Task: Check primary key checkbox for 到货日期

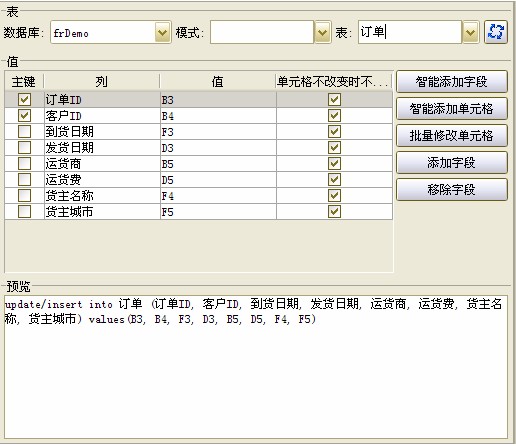Action: click(24, 131)
